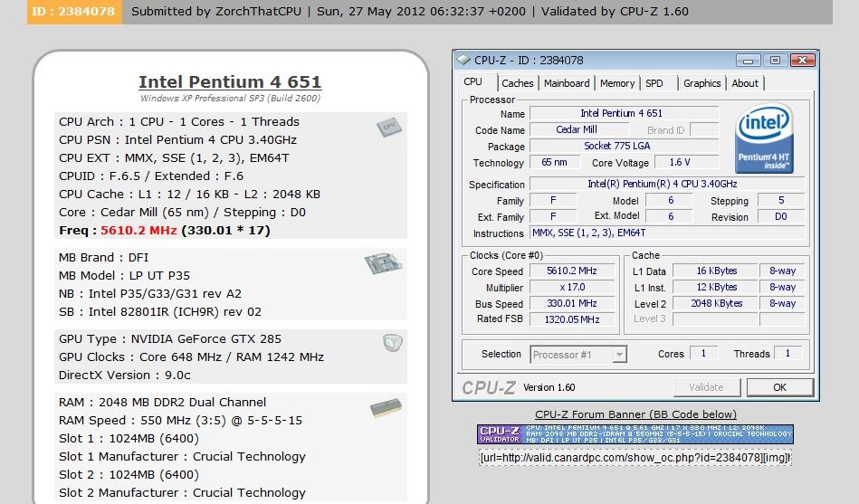Click the Stepping value 5

tap(780, 201)
